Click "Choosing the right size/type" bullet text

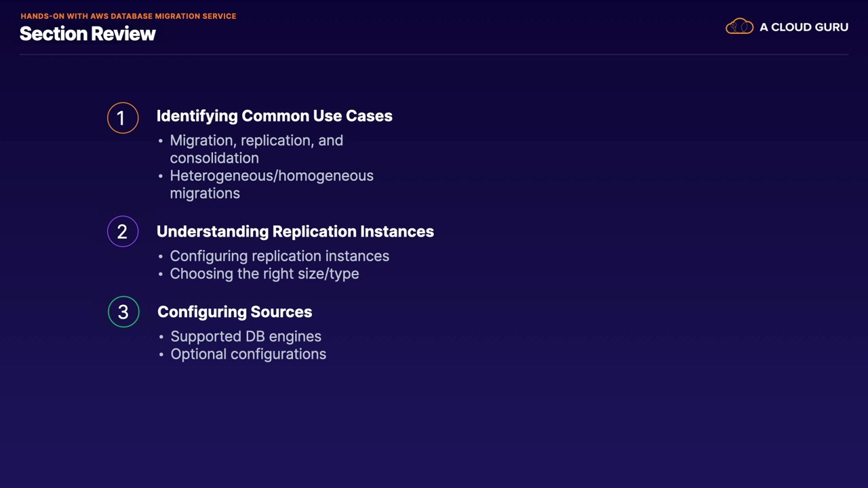(x=264, y=274)
